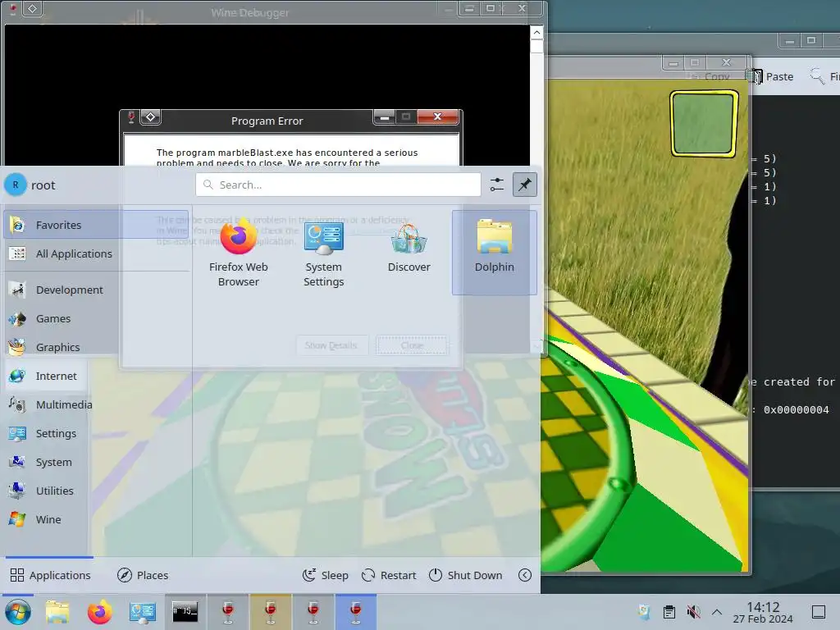Open the Utilities category
The height and width of the screenshot is (630, 840).
pos(96,491)
